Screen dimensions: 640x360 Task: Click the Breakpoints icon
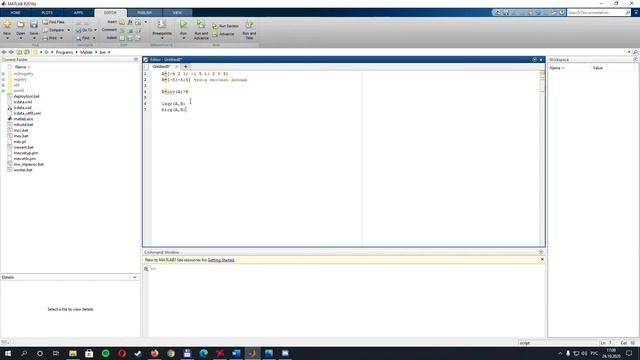coord(162,24)
